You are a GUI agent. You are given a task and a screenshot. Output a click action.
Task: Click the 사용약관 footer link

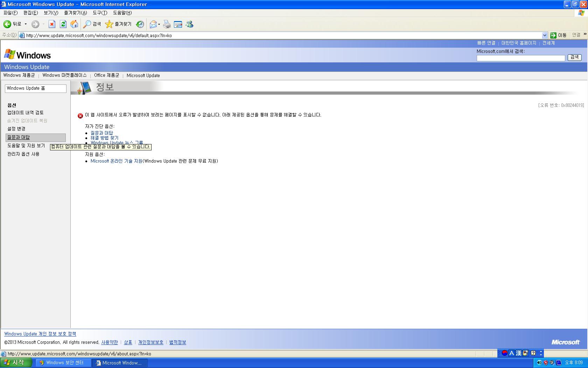coord(110,342)
